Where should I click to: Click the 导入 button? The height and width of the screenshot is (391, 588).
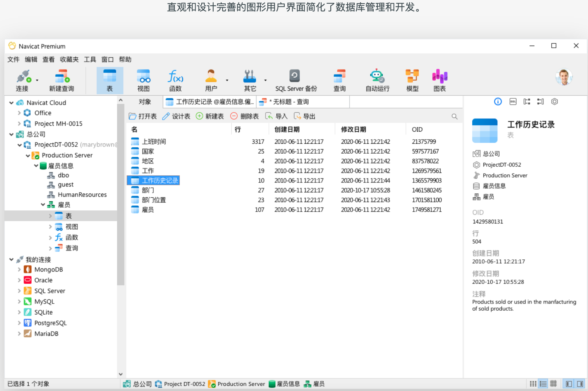(276, 116)
